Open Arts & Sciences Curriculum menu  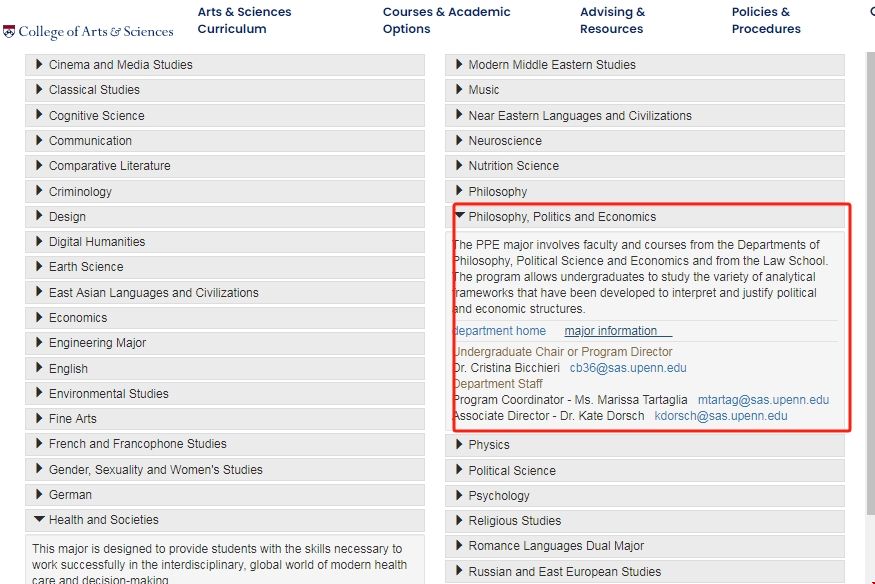point(244,21)
